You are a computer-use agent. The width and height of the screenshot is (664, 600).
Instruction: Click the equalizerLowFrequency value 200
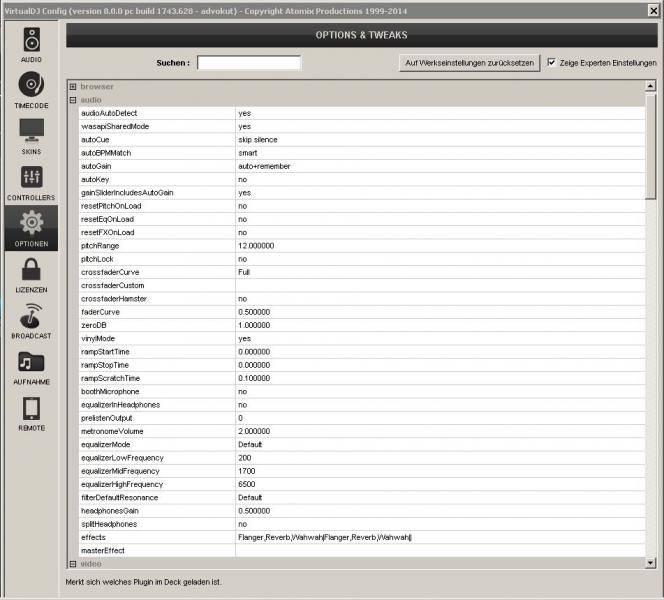[244, 458]
